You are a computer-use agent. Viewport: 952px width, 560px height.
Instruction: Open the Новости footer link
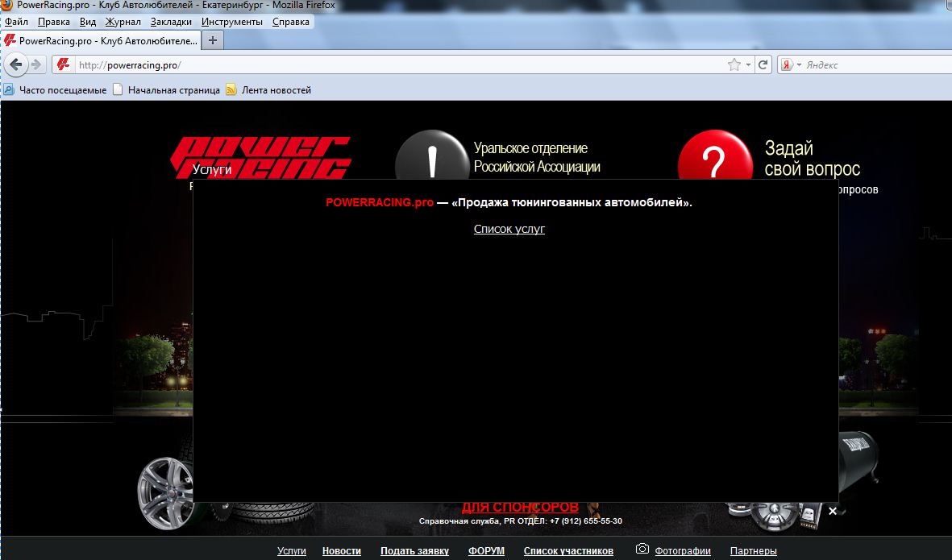point(342,551)
